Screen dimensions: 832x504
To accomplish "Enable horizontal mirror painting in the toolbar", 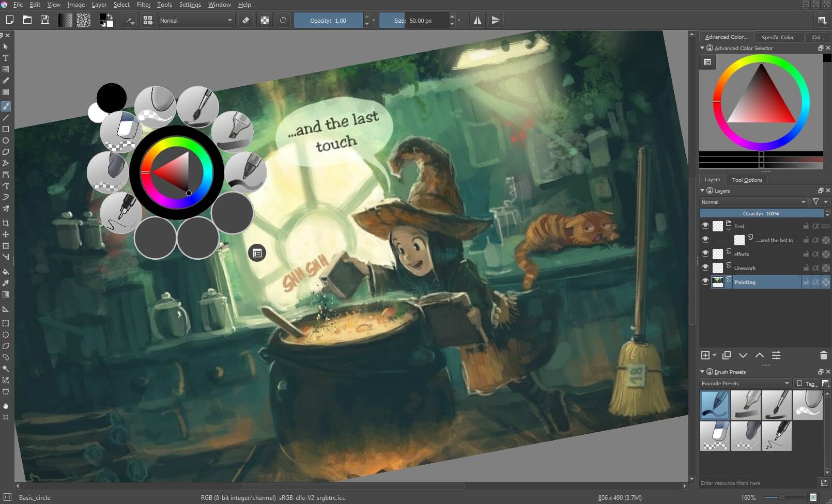I will coord(477,20).
